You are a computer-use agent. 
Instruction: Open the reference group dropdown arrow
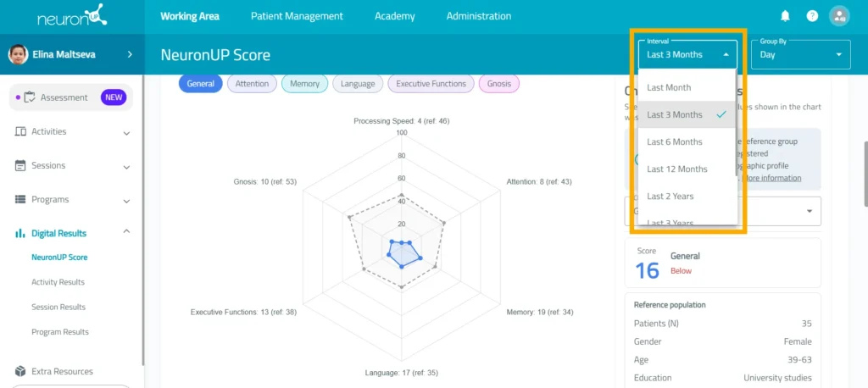pyautogui.click(x=810, y=211)
